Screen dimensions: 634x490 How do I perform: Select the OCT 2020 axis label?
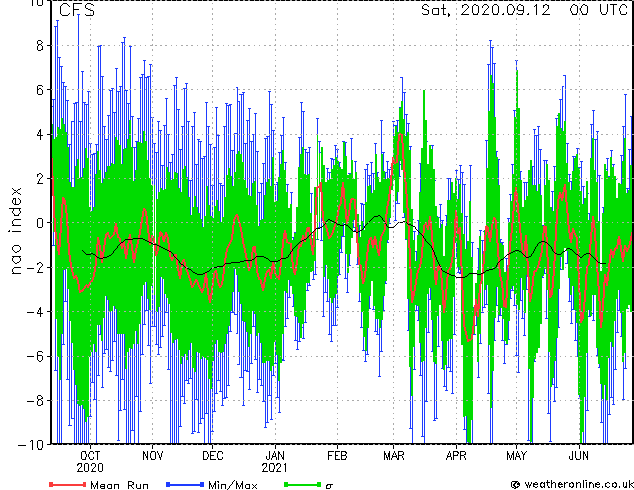pos(90,462)
